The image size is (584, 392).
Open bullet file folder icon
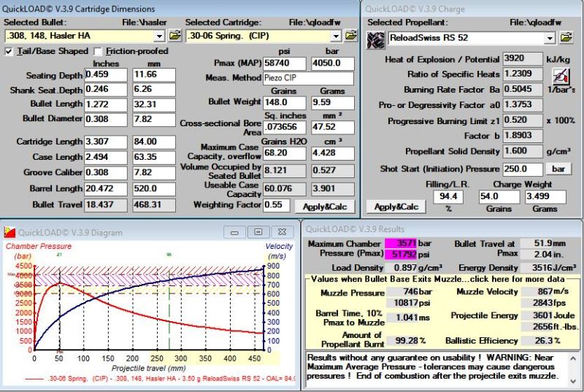click(x=174, y=36)
